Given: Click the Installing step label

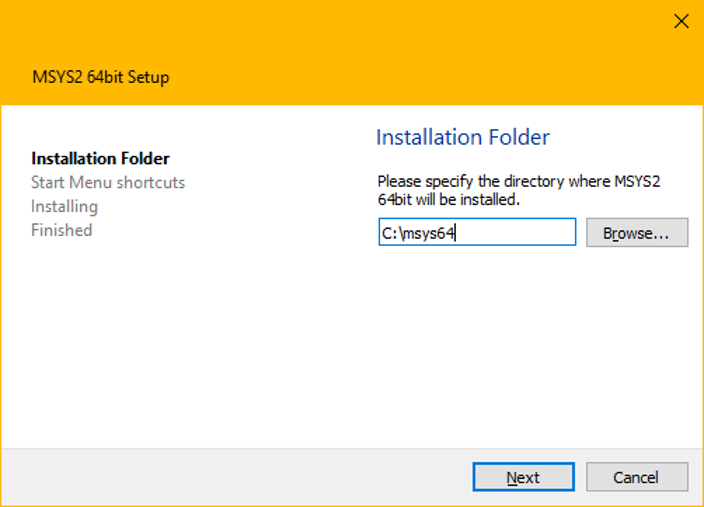Looking at the screenshot, I should pyautogui.click(x=64, y=207).
